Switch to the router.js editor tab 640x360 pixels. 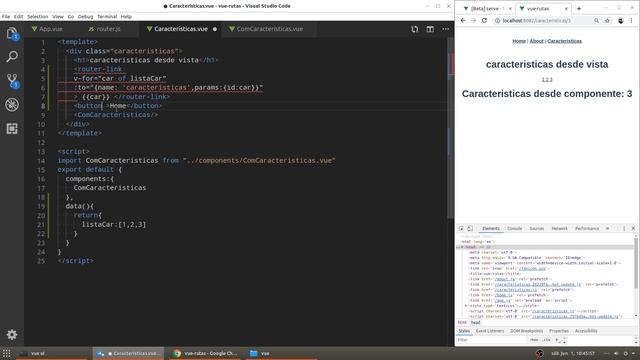coord(108,29)
